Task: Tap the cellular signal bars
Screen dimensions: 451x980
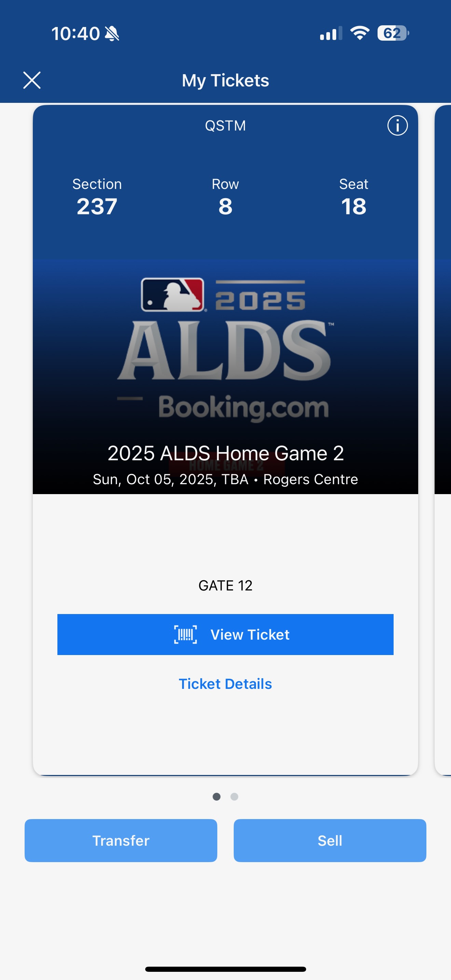Action: (x=331, y=33)
